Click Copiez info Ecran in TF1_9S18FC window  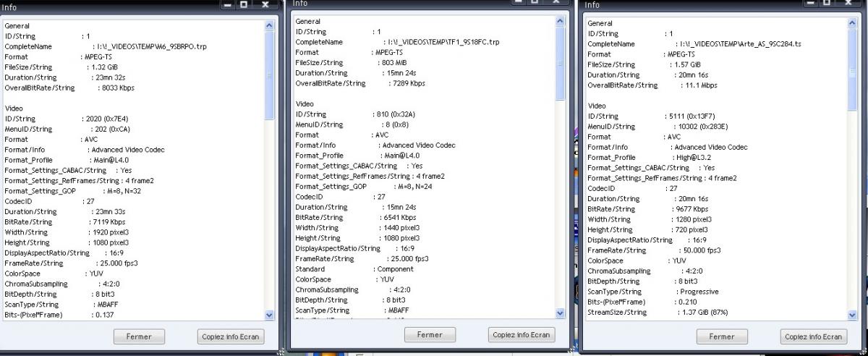coord(521,335)
